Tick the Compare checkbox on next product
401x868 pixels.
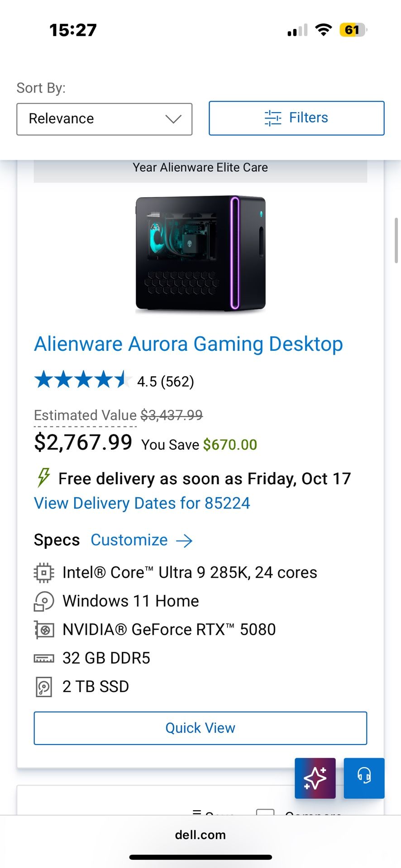click(x=265, y=812)
